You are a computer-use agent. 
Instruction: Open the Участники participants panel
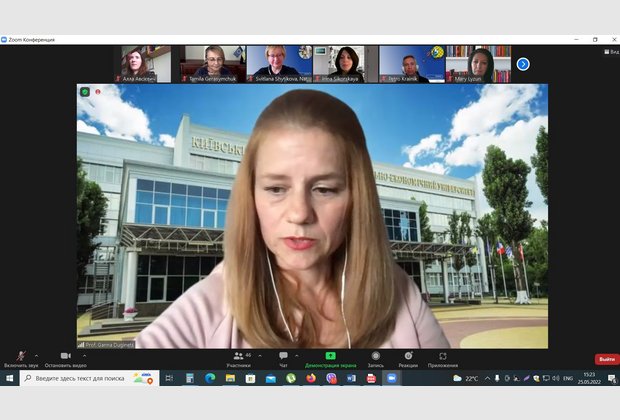[239, 359]
